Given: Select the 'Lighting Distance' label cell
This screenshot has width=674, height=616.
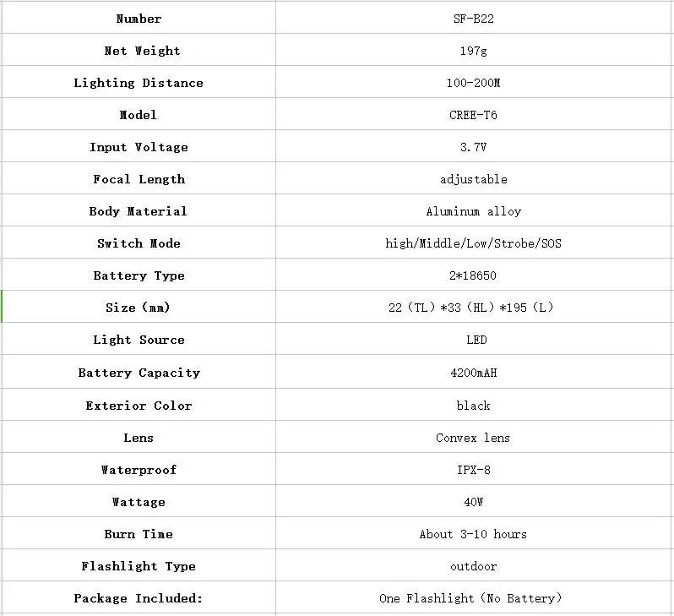Looking at the screenshot, I should [x=139, y=82].
